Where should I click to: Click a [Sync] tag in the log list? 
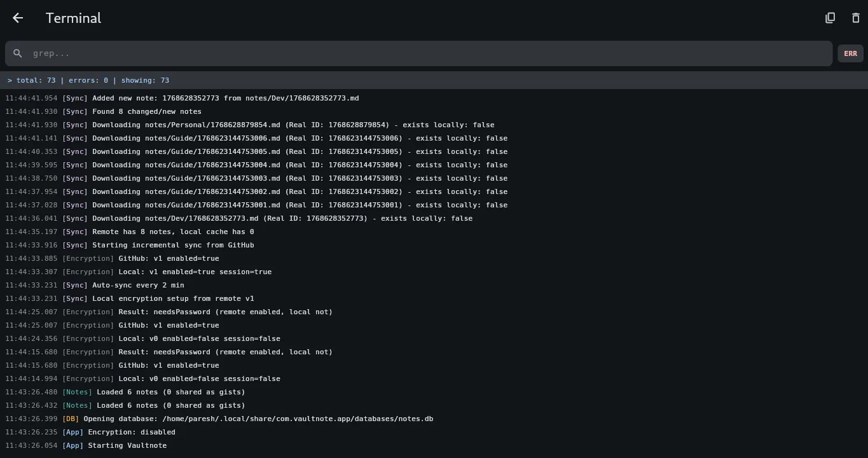pos(74,98)
